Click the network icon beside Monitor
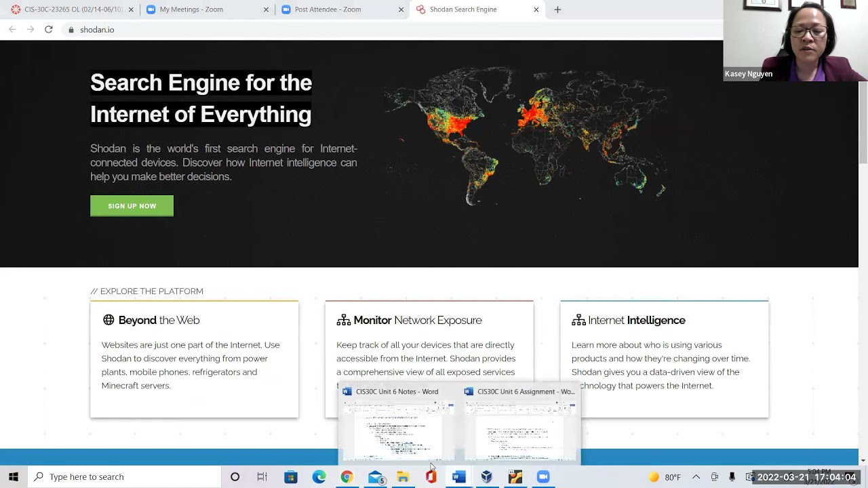Image resolution: width=868 pixels, height=488 pixels. (344, 320)
